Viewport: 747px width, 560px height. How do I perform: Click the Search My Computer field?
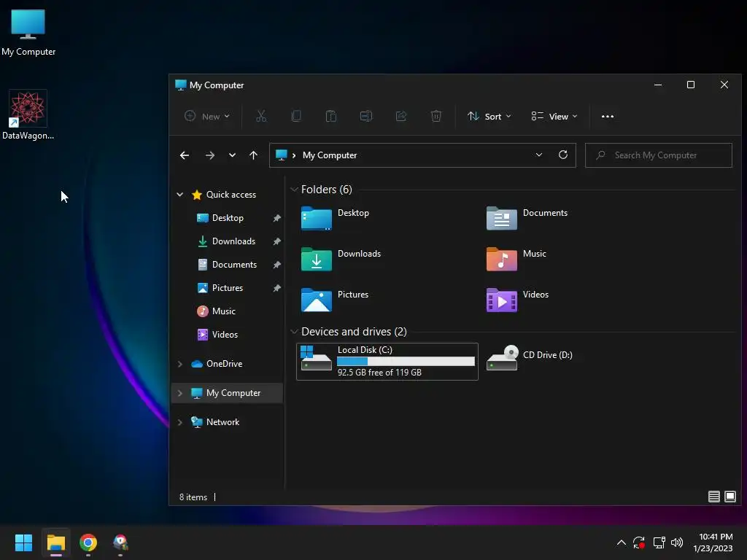659,155
